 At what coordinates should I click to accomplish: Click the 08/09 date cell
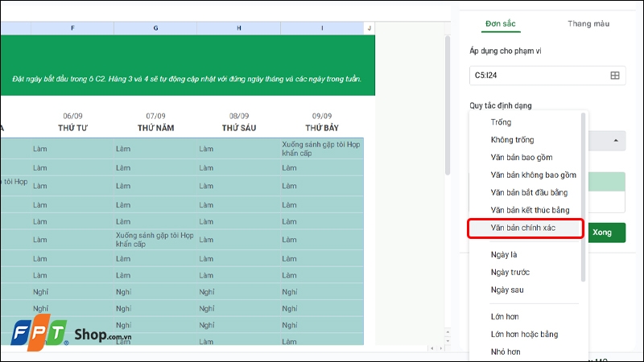tap(238, 116)
